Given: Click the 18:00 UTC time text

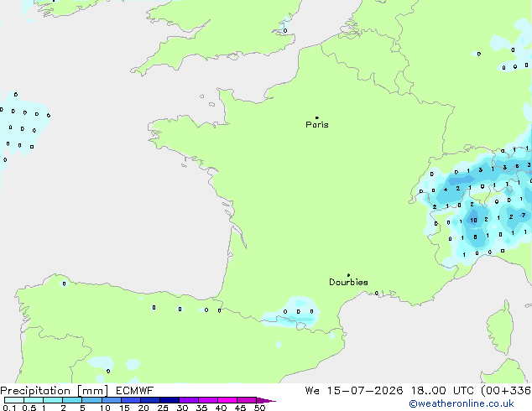Looking at the screenshot, I should (442, 391).
